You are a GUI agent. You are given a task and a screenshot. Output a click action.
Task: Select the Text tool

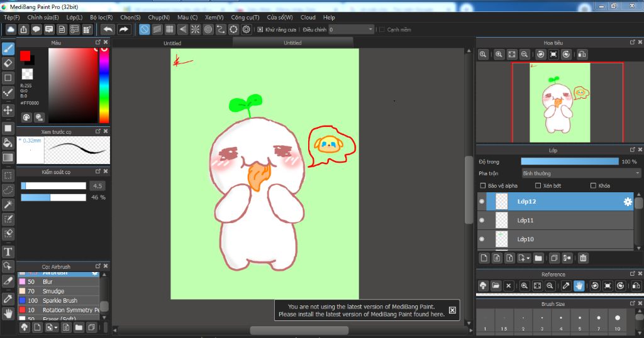tap(8, 251)
